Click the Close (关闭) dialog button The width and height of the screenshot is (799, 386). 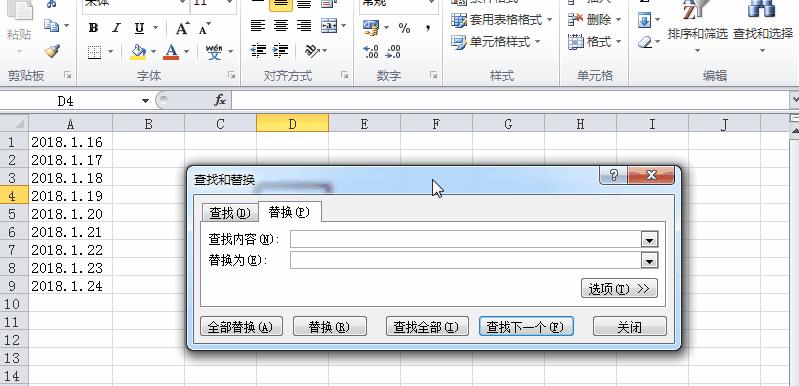click(630, 327)
